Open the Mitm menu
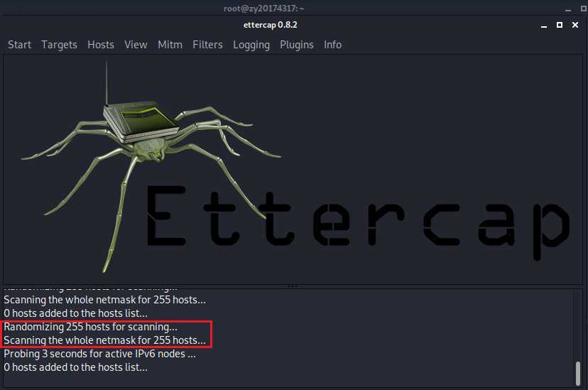 click(x=170, y=45)
